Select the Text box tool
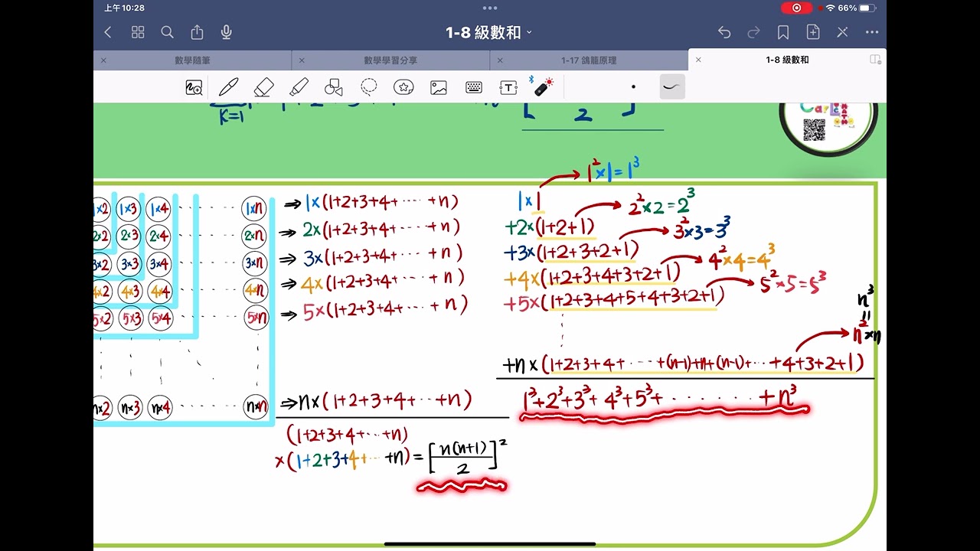Image resolution: width=980 pixels, height=551 pixels. (x=508, y=87)
